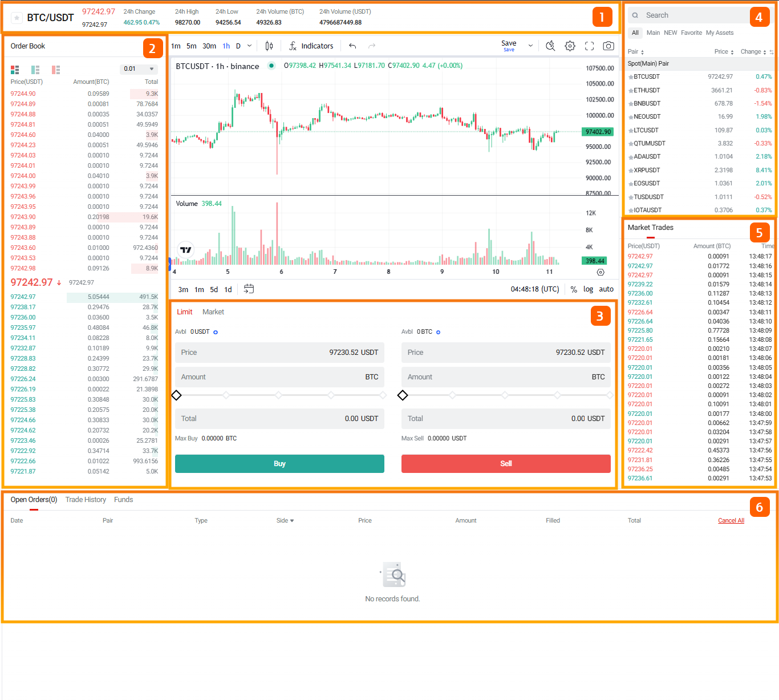Open the 0.01 price precision dropdown
Viewport: 779px width, 700px height.
point(139,69)
